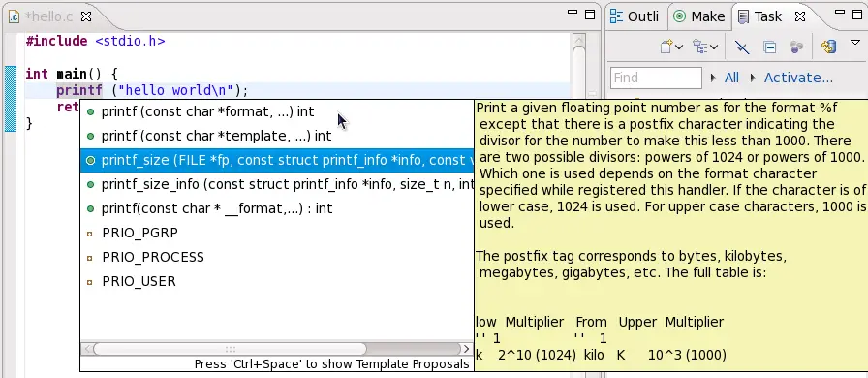
Task: Switch to the Make Target tab
Action: [699, 16]
